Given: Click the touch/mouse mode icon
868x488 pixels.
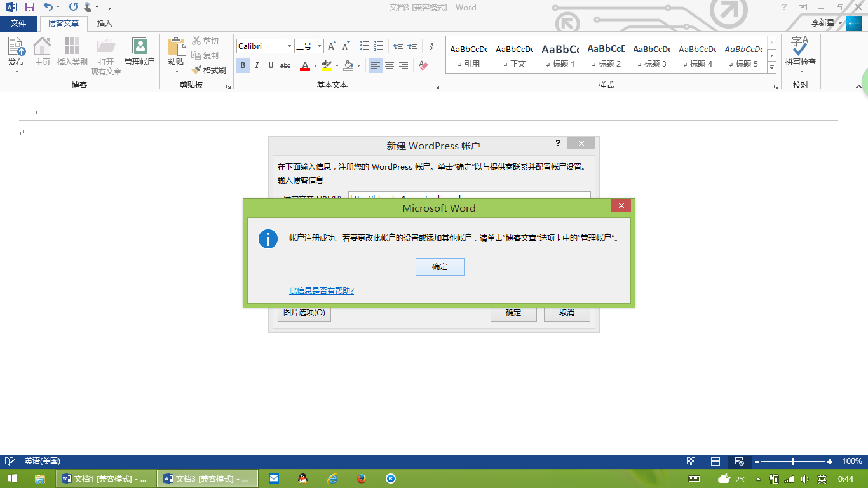Looking at the screenshot, I should (x=88, y=7).
